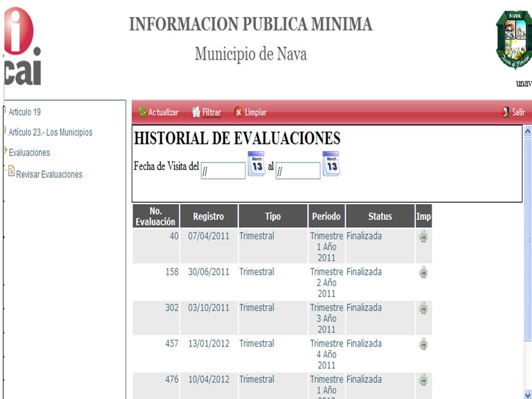Viewport: 532px width, 399px height.
Task: Click Finalizada status in evaluation 302 row
Action: (x=364, y=308)
